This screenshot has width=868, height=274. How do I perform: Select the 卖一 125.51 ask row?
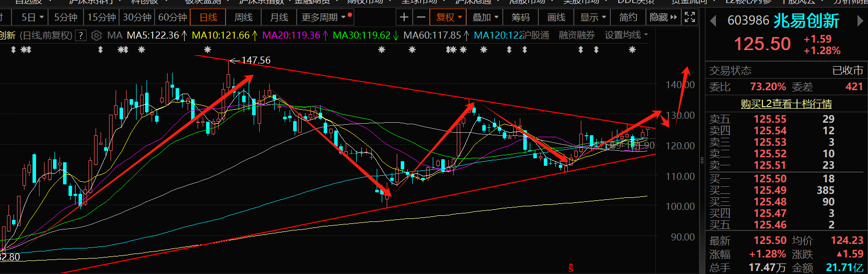(x=786, y=165)
